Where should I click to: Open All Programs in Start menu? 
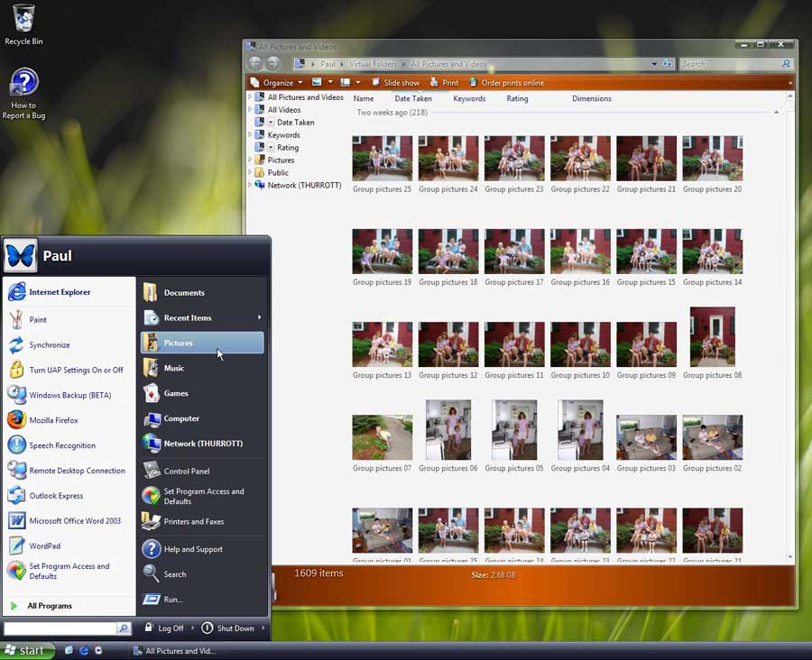click(x=49, y=606)
